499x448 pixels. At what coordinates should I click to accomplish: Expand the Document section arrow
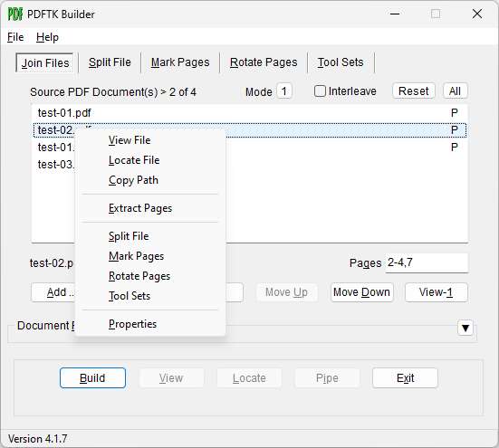(465, 328)
